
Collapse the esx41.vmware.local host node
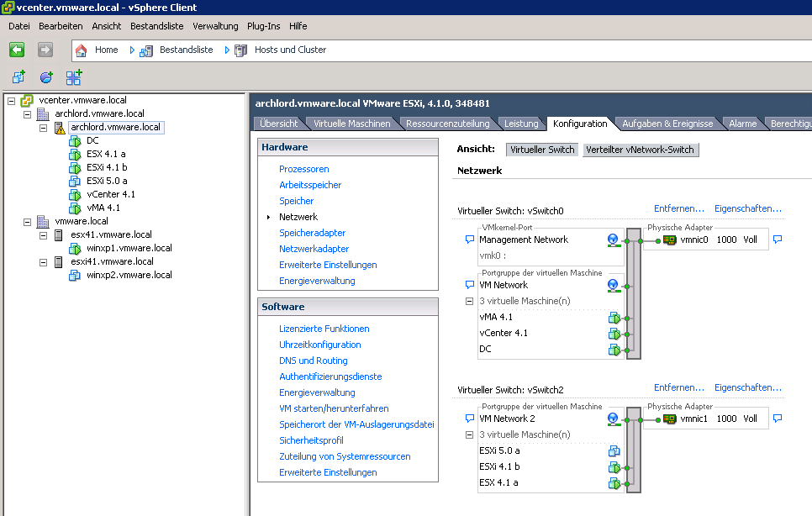(43, 235)
